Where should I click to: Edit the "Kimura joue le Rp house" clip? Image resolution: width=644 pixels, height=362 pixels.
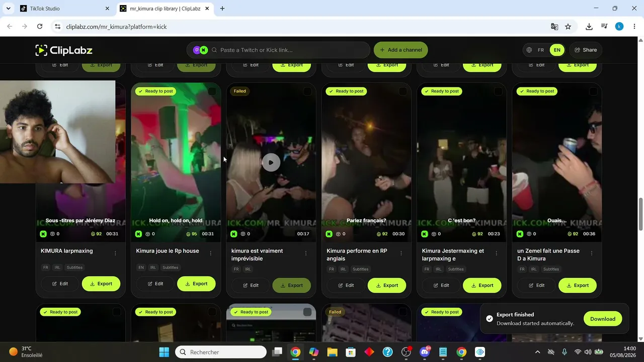point(154,284)
